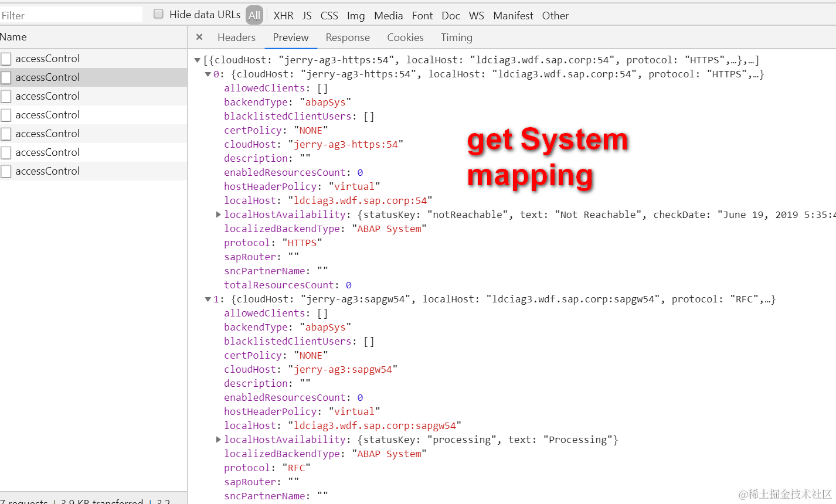Close the request details pane with the X
This screenshot has width=836, height=504.
[x=199, y=37]
